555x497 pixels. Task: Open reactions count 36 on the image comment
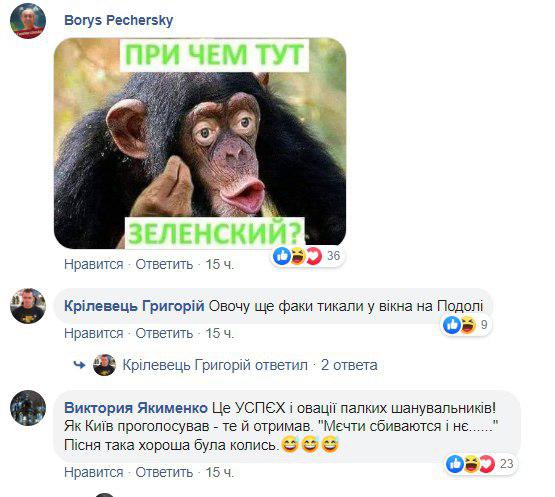333,256
